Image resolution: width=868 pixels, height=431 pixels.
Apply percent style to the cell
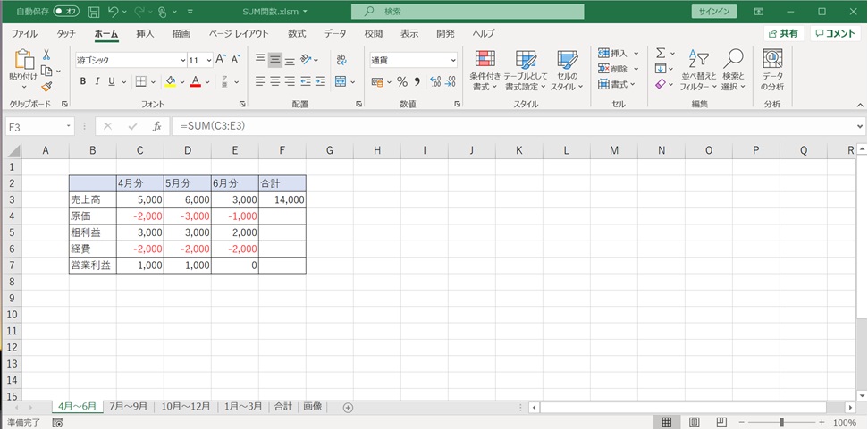(402, 81)
